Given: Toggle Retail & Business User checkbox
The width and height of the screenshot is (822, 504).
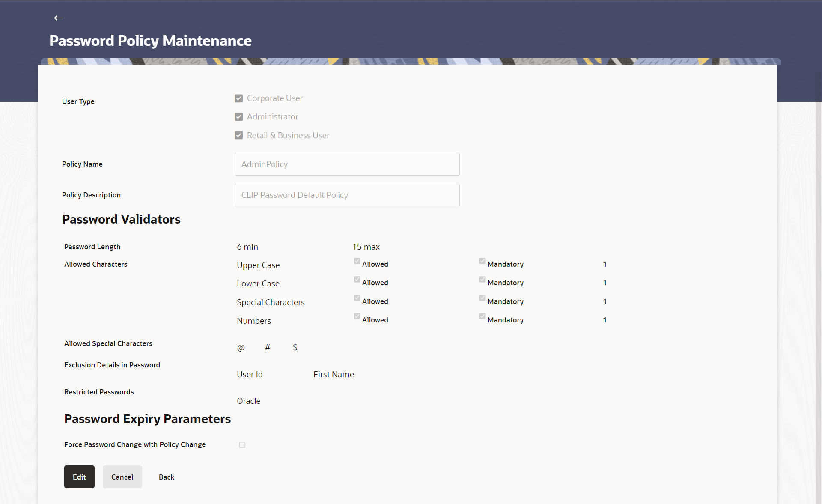Looking at the screenshot, I should [x=239, y=135].
